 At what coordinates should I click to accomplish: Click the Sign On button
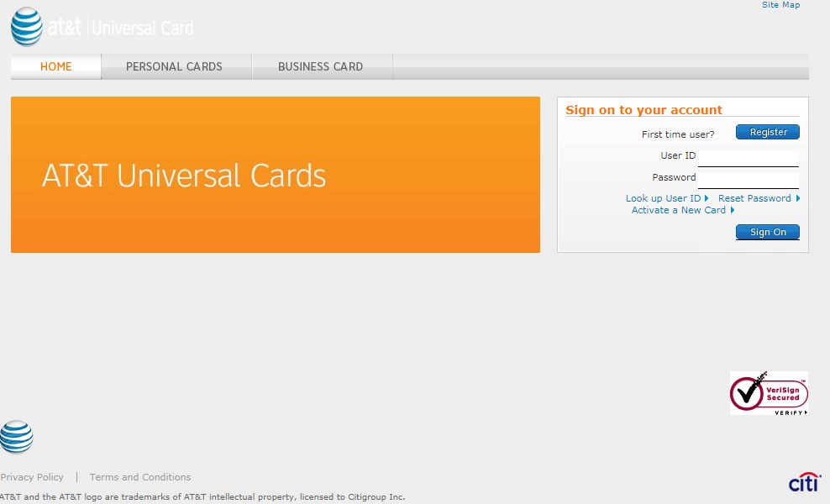pyautogui.click(x=768, y=232)
